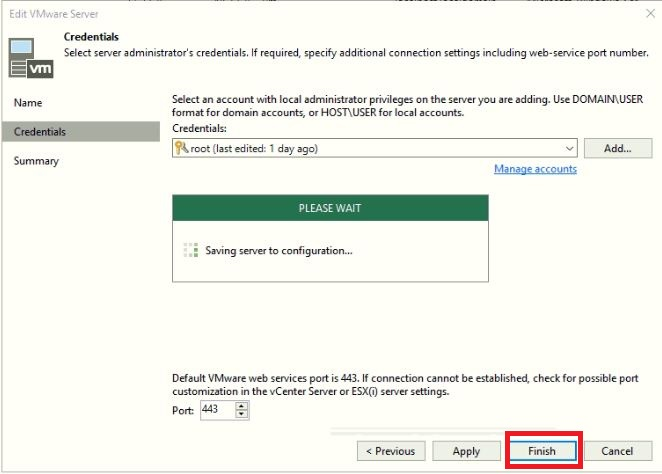
Task: Click the 'Select an account with local administrator' text
Action: coord(407,106)
